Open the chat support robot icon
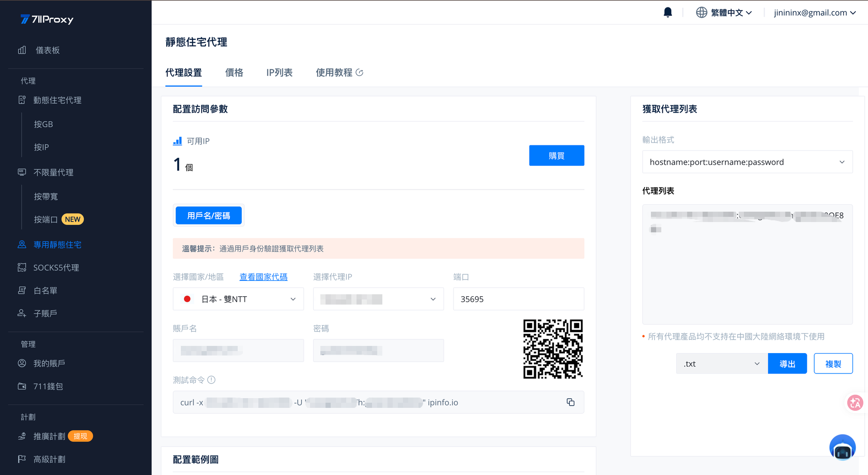Viewport: 868px width, 475px height. point(842,448)
